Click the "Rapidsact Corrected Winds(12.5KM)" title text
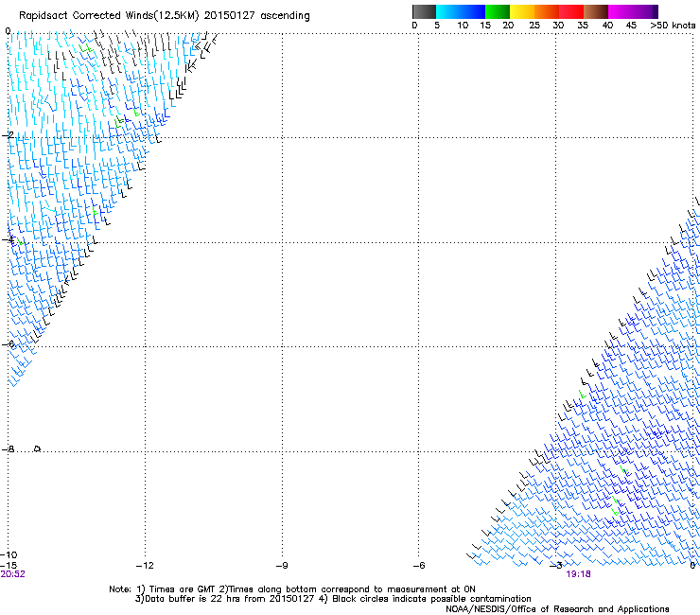Image resolution: width=700 pixels, height=615 pixels. pyautogui.click(x=109, y=16)
